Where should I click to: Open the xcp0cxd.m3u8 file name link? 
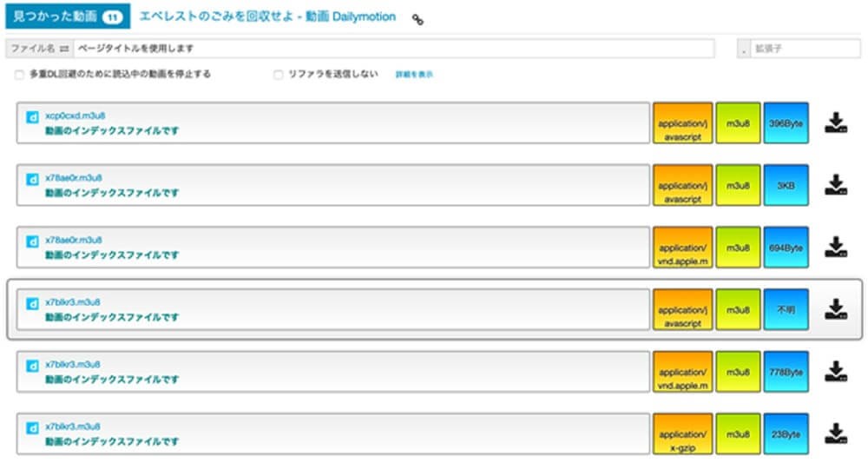[x=73, y=116]
